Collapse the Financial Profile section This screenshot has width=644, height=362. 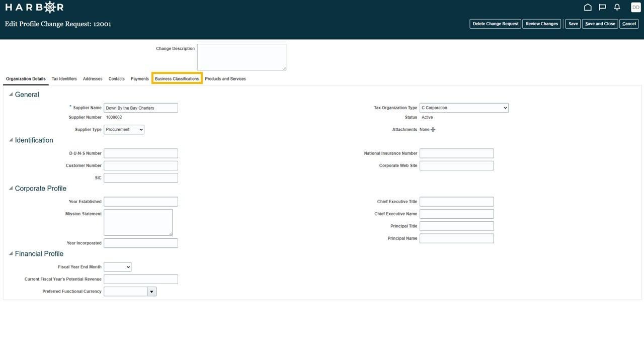[11, 253]
